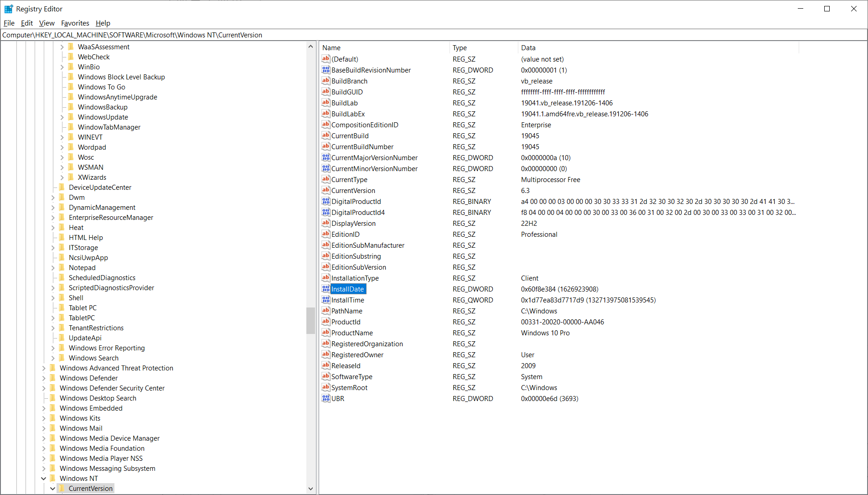Viewport: 868px width, 495px height.
Task: Select the CurrentMajorVersionNumber DWORD icon
Action: 325,157
